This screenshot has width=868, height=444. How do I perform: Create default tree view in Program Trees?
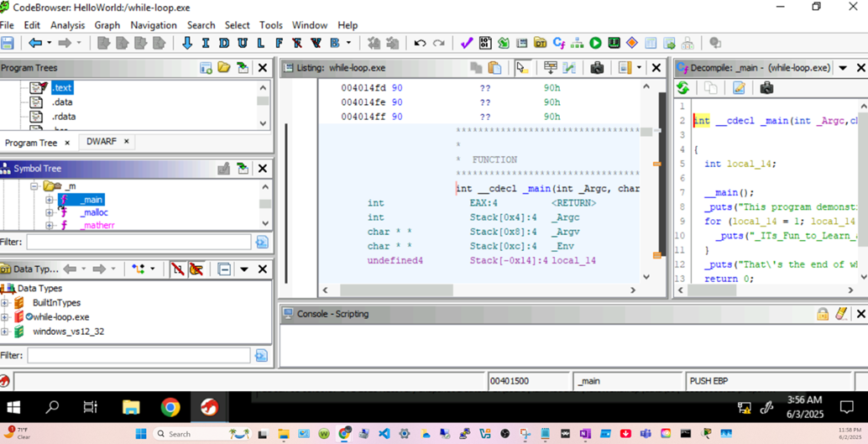[206, 67]
